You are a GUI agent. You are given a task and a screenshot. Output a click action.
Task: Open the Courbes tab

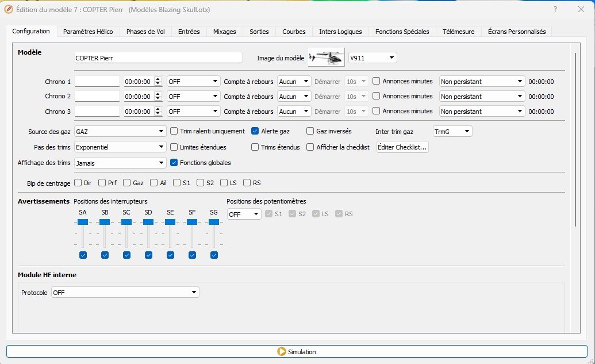[x=294, y=32]
